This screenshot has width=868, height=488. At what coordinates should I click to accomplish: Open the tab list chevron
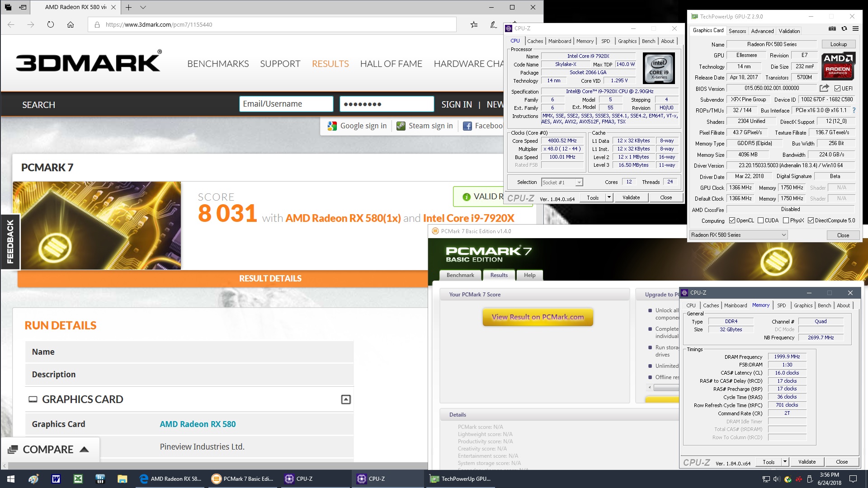[x=143, y=7]
